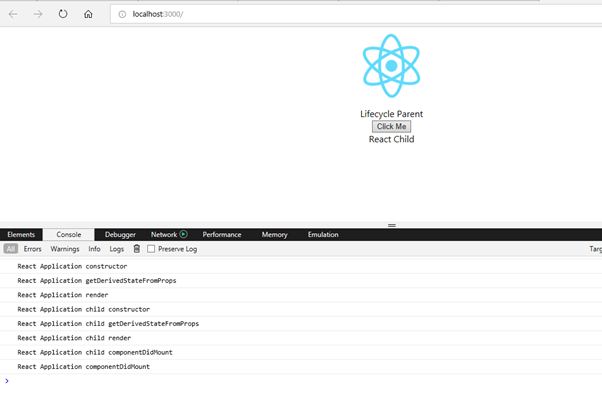Reload the localhost page
This screenshot has width=602, height=393.
(x=63, y=14)
